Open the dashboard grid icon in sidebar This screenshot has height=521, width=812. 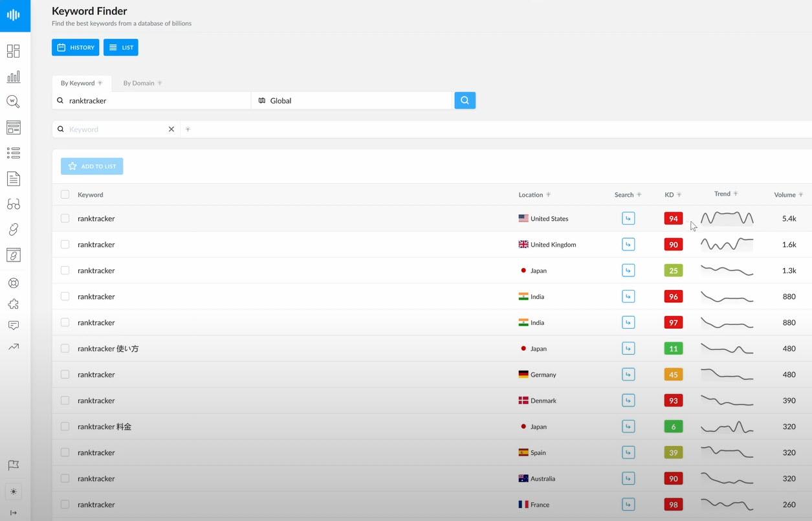pyautogui.click(x=14, y=51)
